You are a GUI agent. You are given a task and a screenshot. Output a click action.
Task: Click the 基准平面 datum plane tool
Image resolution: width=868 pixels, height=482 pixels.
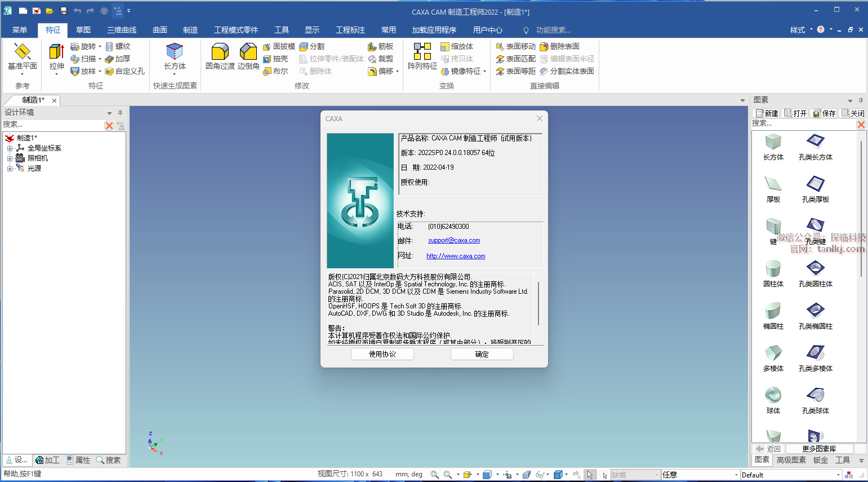23,58
